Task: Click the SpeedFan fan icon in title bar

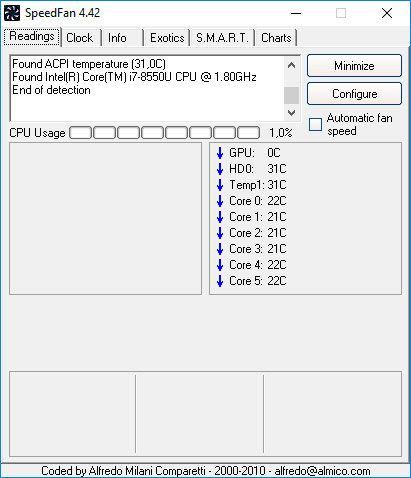Action: click(12, 13)
